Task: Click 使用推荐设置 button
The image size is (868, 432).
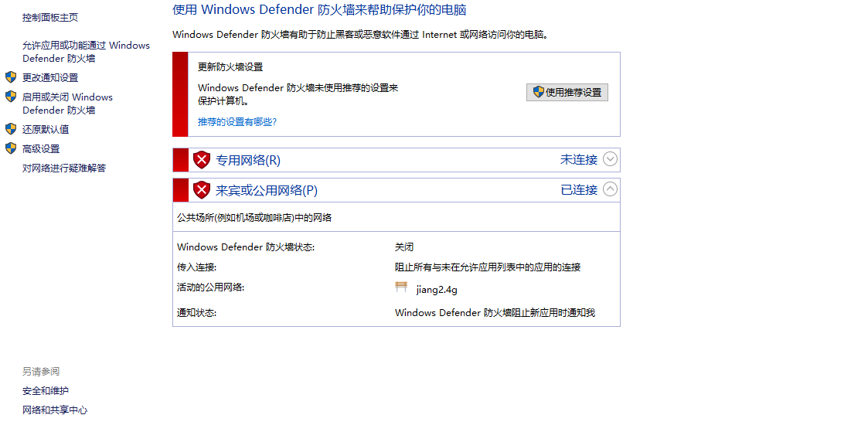Action: pos(567,93)
